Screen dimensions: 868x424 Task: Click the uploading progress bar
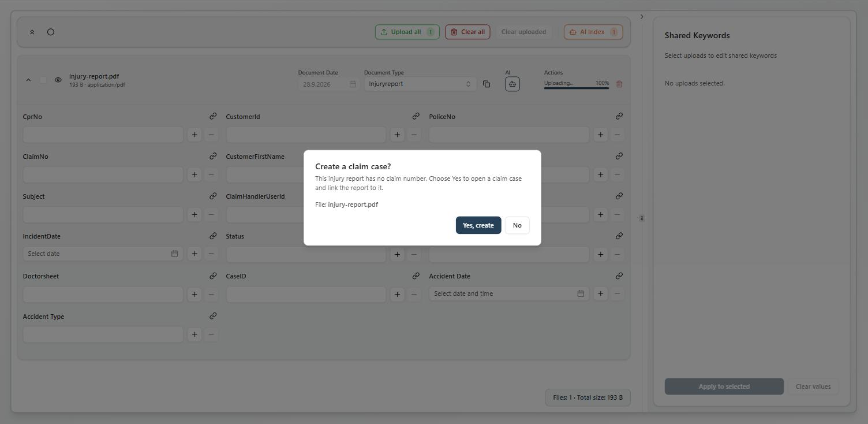coord(577,88)
